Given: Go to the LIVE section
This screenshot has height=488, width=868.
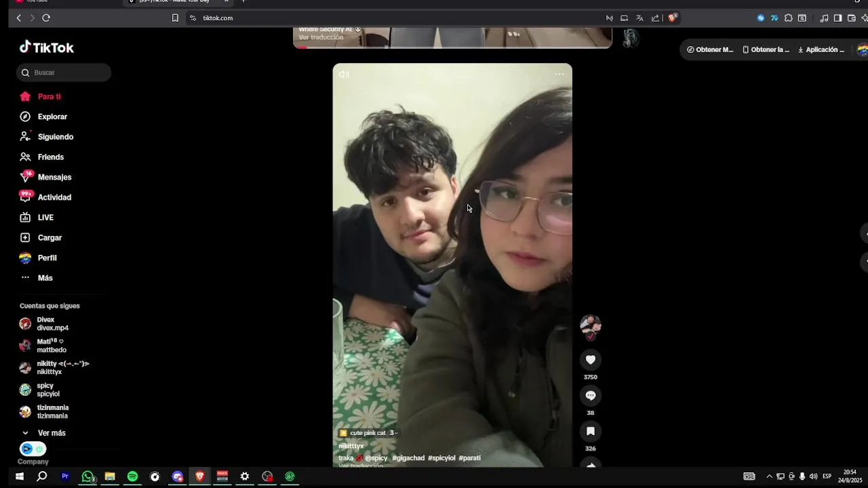Looking at the screenshot, I should [x=37, y=218].
